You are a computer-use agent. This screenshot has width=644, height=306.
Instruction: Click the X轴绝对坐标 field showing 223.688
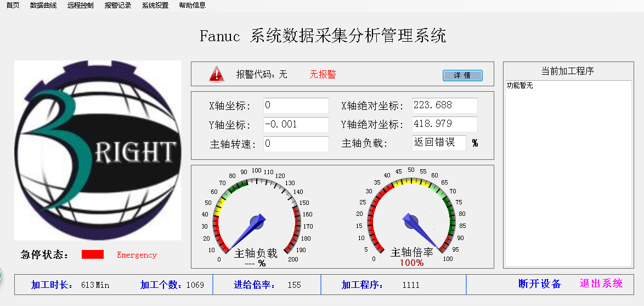(x=444, y=105)
